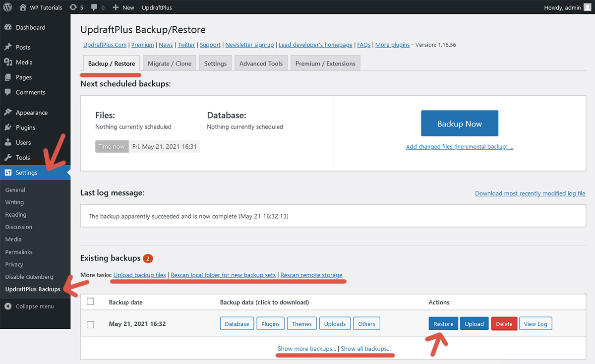Click the Media icon in main sidebar menu
The image size is (595, 364).
(8, 62)
